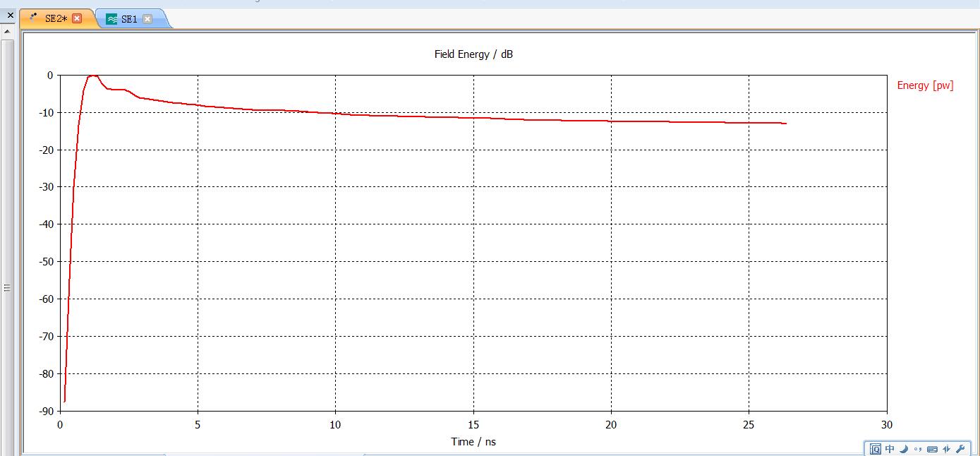This screenshot has height=456, width=980.
Task: Click the Energy [pw] legend entry
Action: point(925,85)
